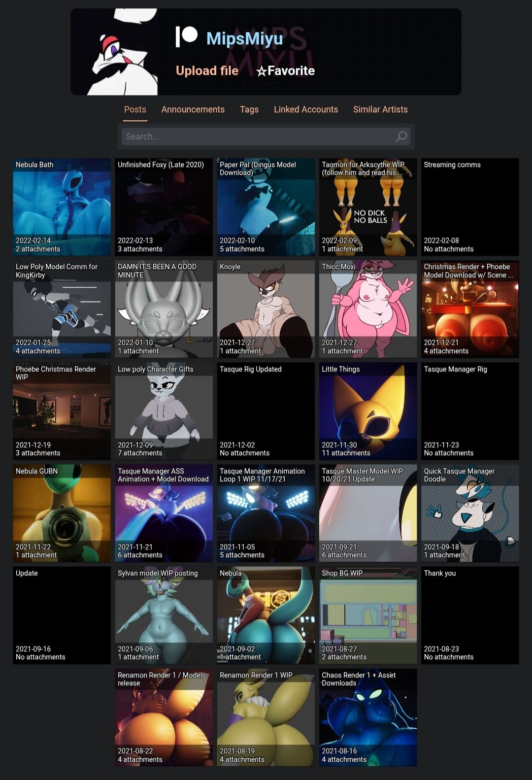Open the Streaming comms post
This screenshot has width=532, height=780.
pyautogui.click(x=470, y=207)
